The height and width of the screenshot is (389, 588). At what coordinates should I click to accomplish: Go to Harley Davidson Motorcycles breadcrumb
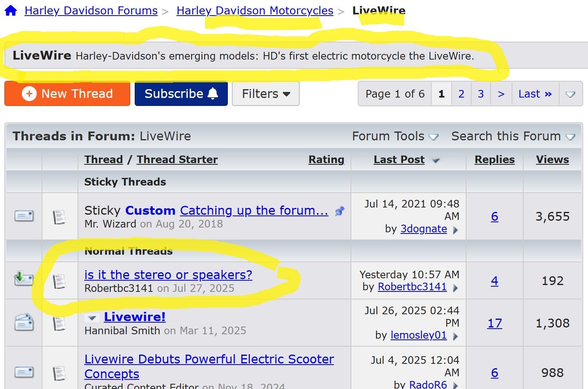tap(255, 11)
